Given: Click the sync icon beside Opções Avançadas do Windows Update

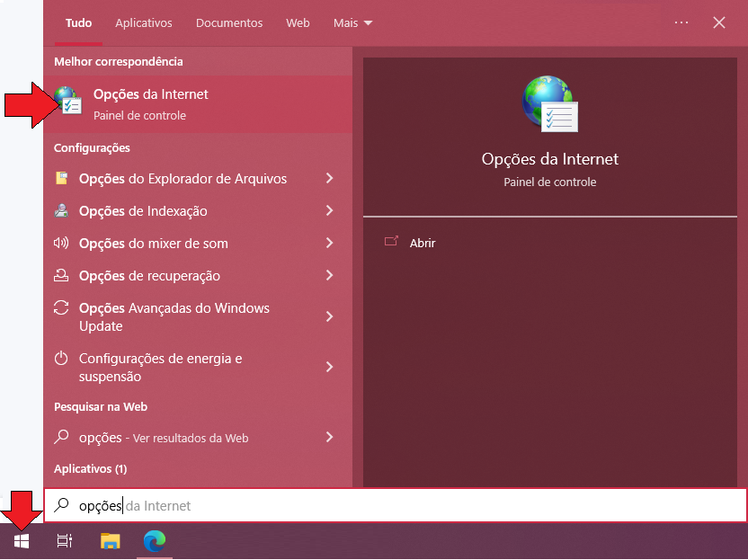Looking at the screenshot, I should (61, 307).
